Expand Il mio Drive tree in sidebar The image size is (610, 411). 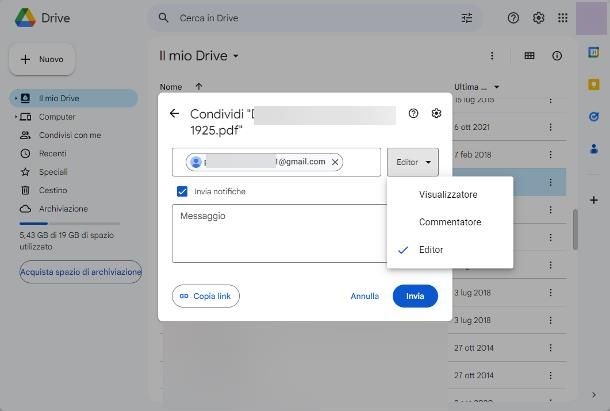[x=16, y=98]
